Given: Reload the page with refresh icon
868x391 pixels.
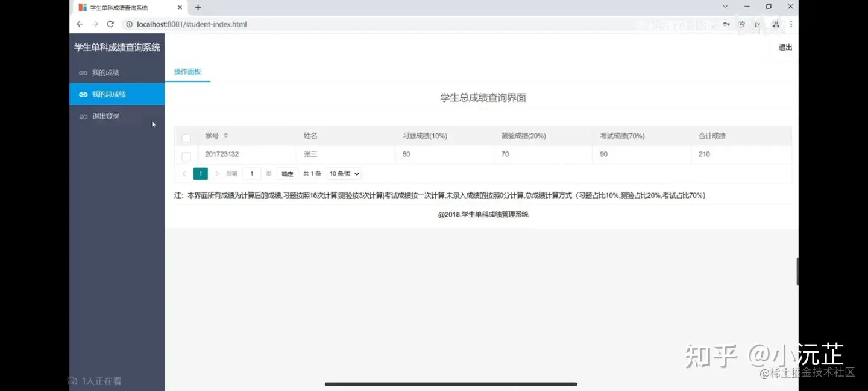Looking at the screenshot, I should 110,24.
